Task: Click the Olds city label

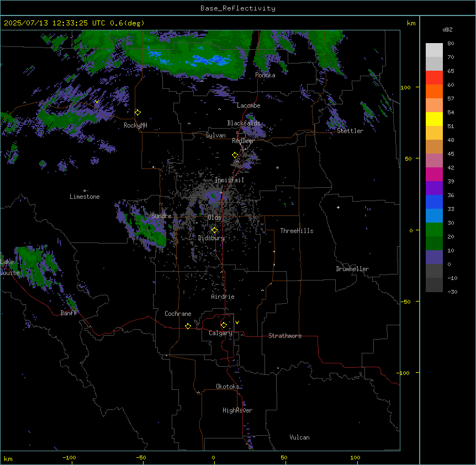Action: 214,218
